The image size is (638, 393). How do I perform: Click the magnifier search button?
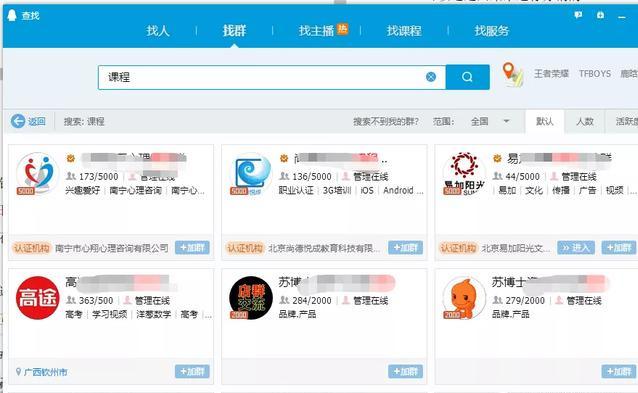click(x=468, y=77)
